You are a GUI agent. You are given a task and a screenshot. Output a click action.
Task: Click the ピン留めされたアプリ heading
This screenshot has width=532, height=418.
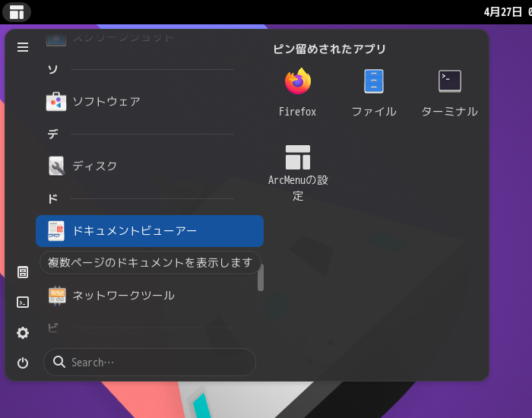pyautogui.click(x=329, y=49)
